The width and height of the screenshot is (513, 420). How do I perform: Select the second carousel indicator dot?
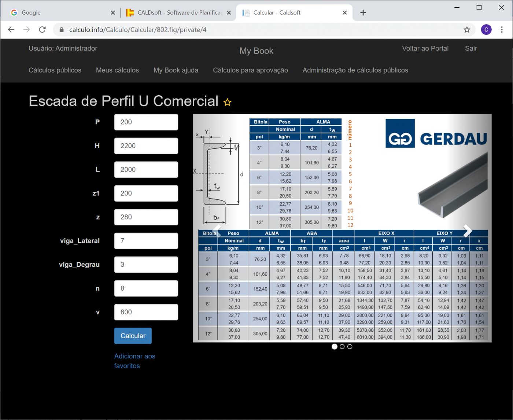point(342,347)
